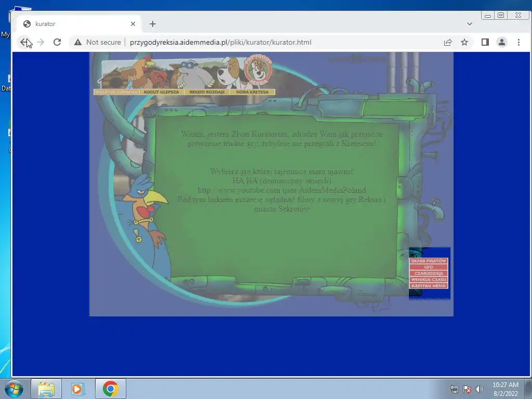Click the YouTube AidemMediaPoland link text

tap(282, 190)
